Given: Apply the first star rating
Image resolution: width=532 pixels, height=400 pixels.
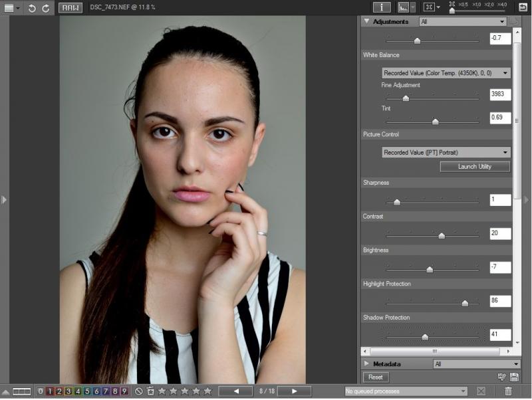Looking at the screenshot, I should tap(162, 391).
